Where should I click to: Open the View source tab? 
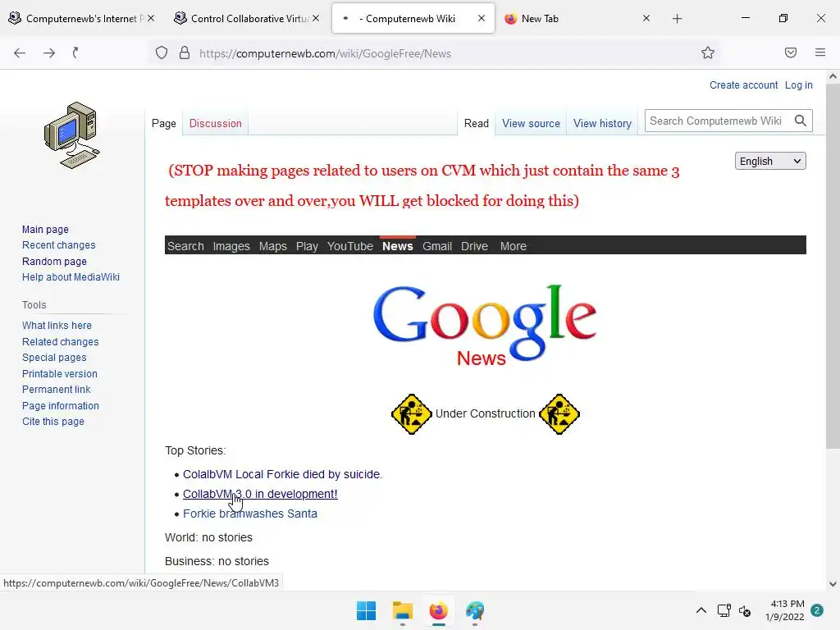(x=531, y=123)
